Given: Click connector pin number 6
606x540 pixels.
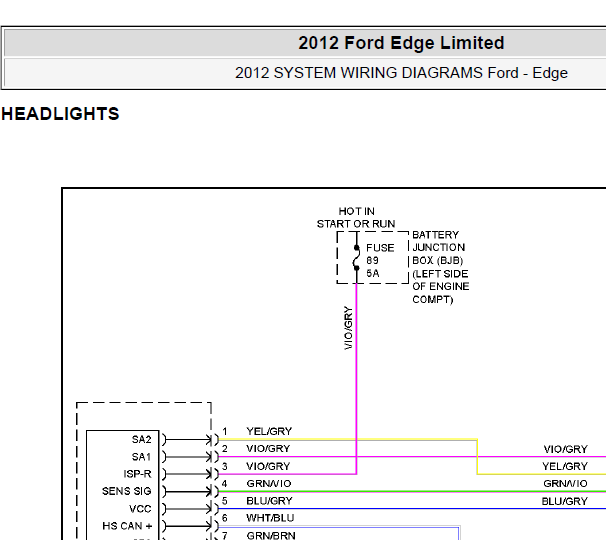Looking at the screenshot, I should click(225, 518).
